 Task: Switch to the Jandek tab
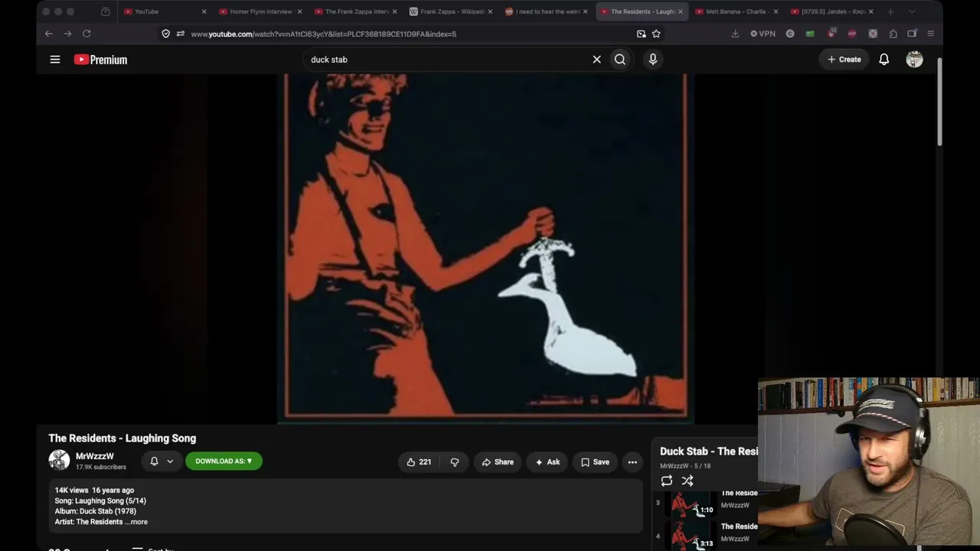pos(831,11)
